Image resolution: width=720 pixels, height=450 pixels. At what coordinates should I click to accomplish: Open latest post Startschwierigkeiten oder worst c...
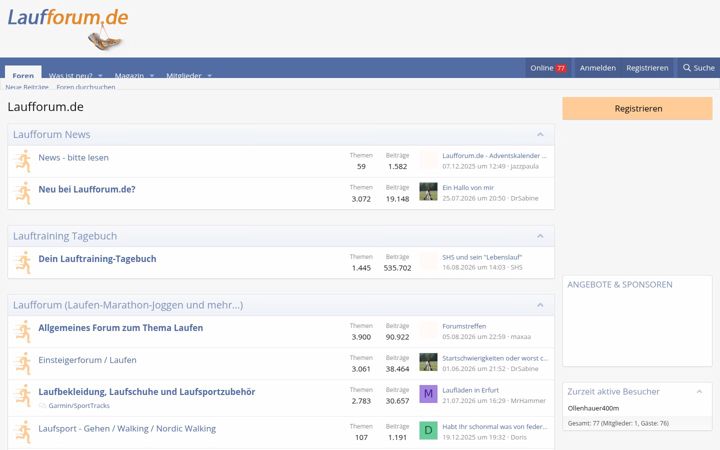495,358
